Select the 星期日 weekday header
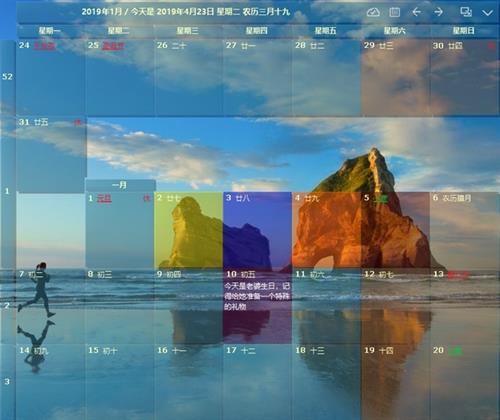Viewport: 500px width, 420px height. click(464, 31)
